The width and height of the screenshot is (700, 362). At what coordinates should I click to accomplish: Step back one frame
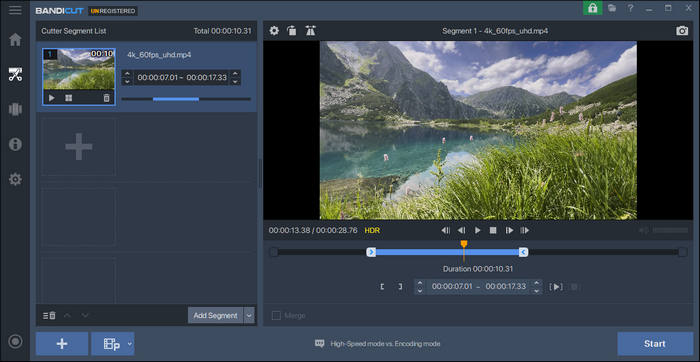[x=462, y=230]
